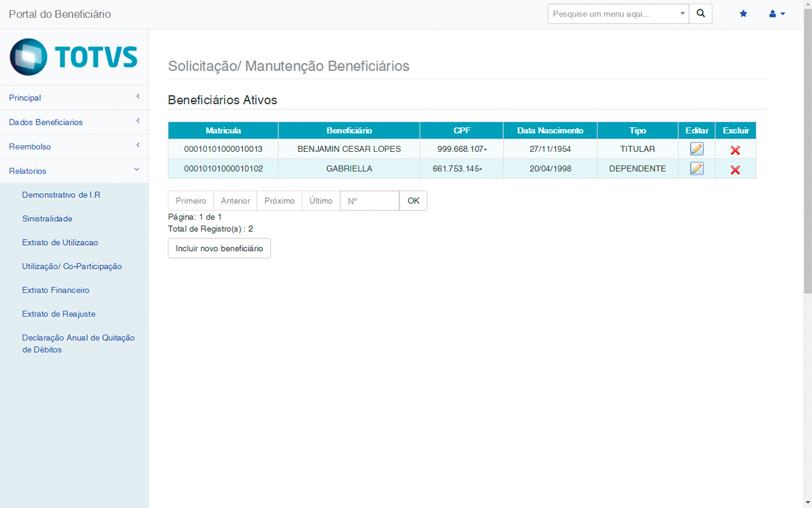Click the scroll down arrow on scrollbar
This screenshot has height=508, width=812.
[x=807, y=503]
